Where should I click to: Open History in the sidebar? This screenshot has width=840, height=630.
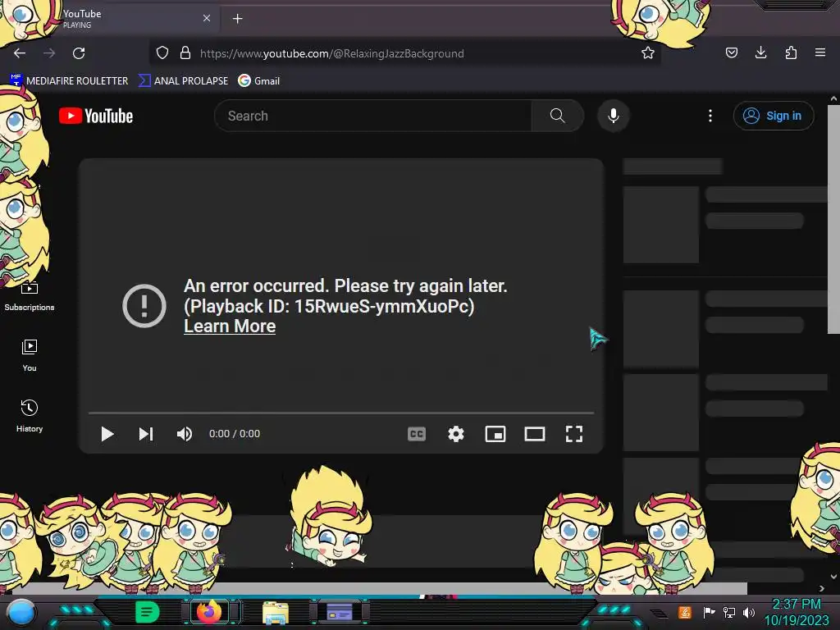pyautogui.click(x=30, y=416)
